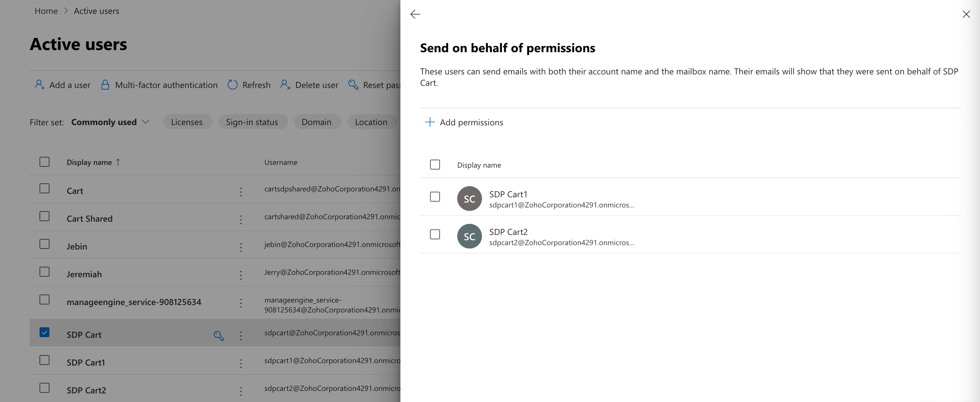
Task: Click the back arrow in permissions panel
Action: coord(415,15)
